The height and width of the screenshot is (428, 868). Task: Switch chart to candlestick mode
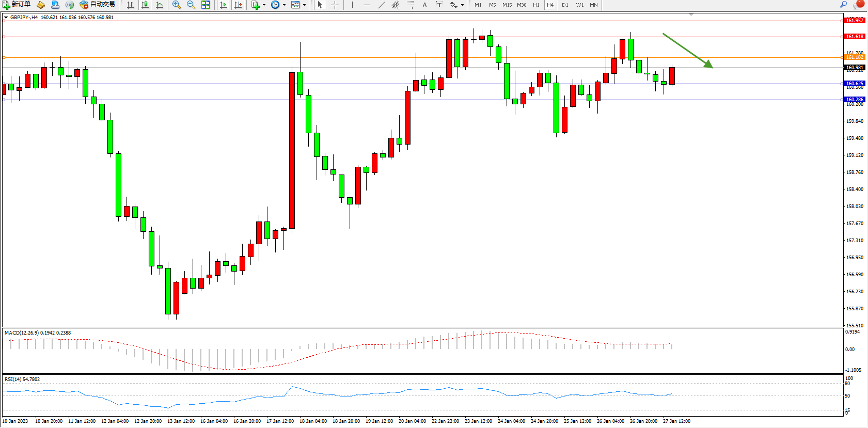(145, 5)
